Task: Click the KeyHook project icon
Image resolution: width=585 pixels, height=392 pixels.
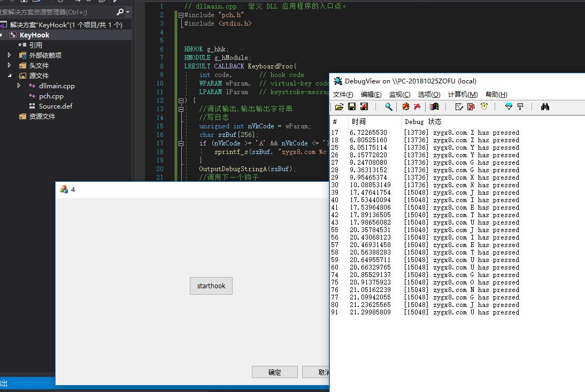Action: point(13,35)
